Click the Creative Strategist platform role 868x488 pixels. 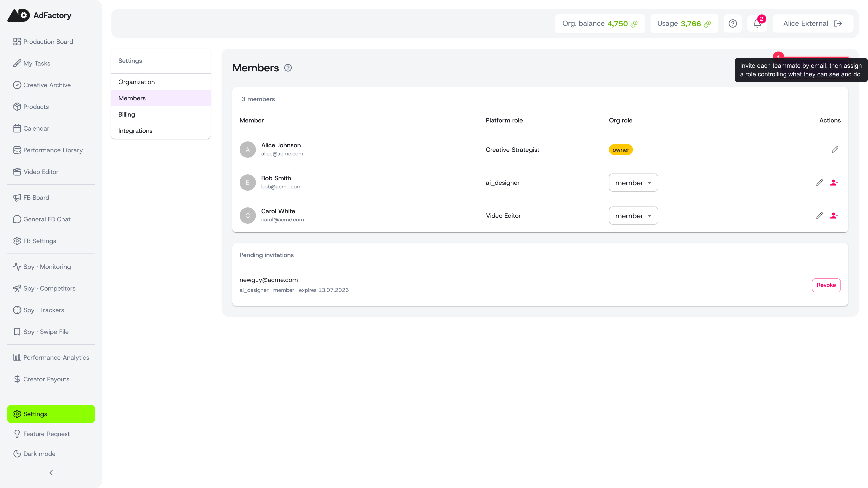click(512, 150)
